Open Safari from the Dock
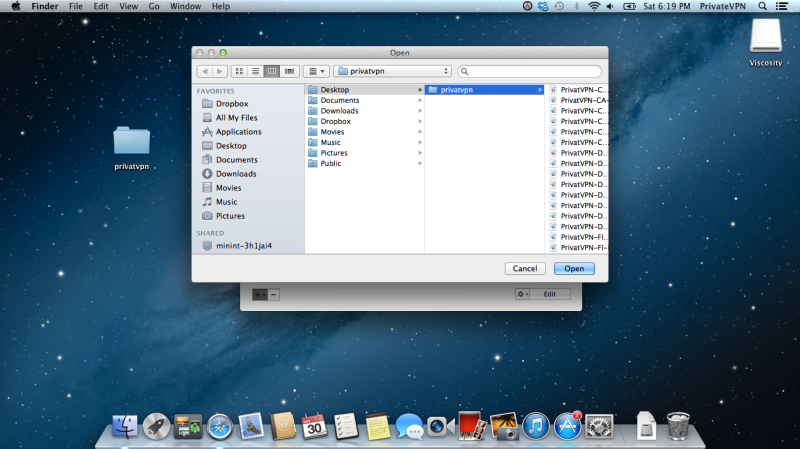 tap(219, 426)
